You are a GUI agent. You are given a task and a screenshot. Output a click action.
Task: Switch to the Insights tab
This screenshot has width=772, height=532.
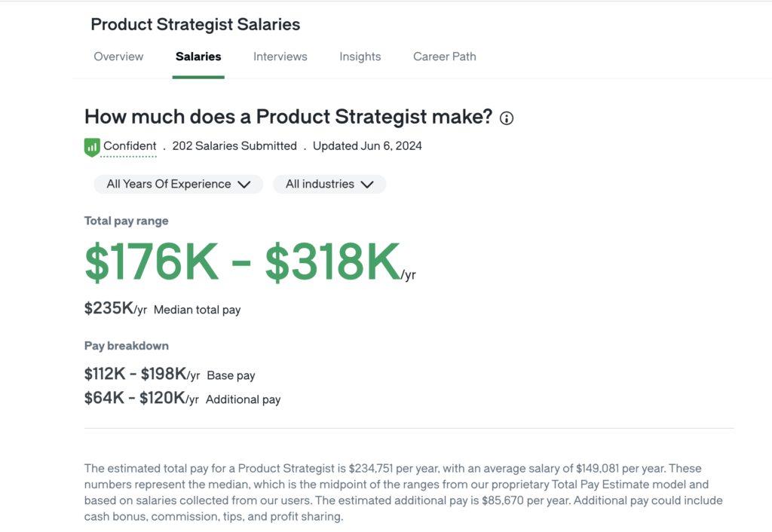360,57
